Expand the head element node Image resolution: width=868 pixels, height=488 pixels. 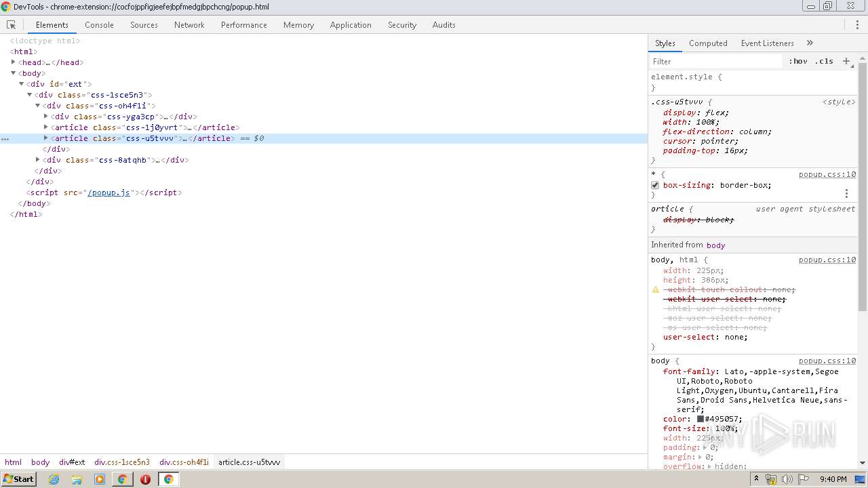[14, 62]
